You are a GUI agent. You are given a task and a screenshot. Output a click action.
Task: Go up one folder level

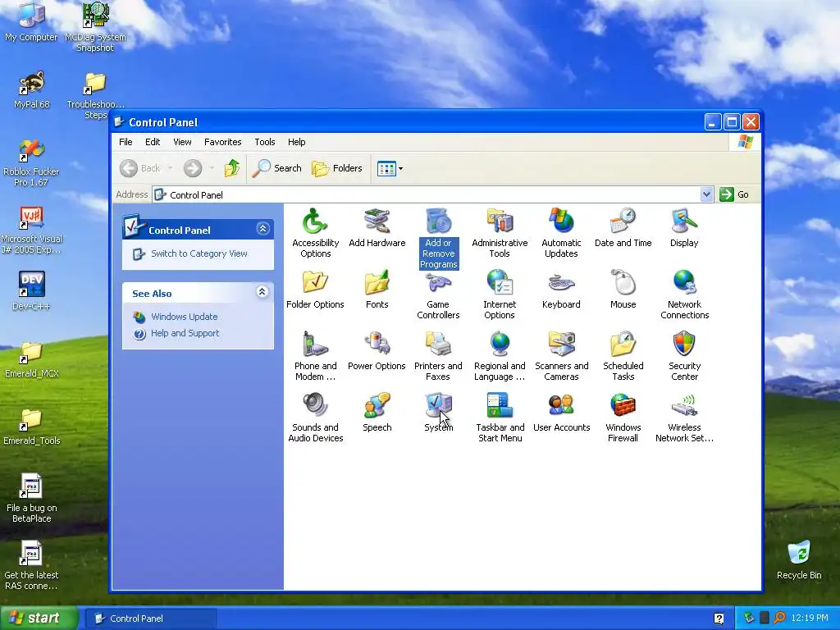click(x=232, y=168)
